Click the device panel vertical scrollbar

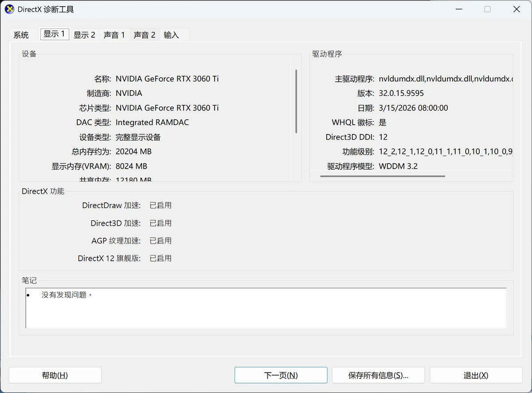296,101
